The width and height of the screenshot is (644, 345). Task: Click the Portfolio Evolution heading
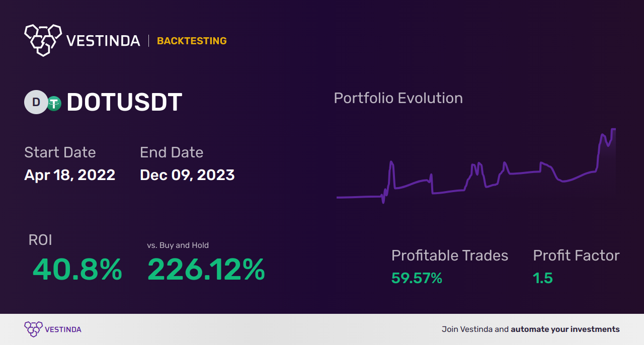(x=398, y=98)
